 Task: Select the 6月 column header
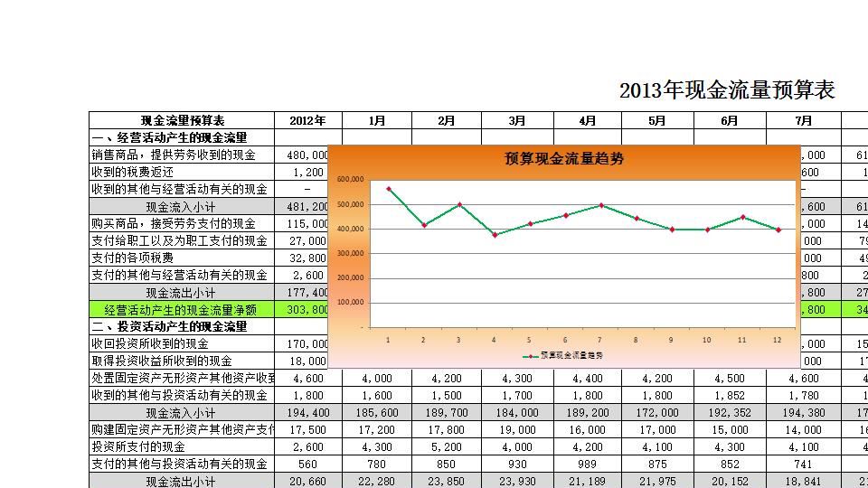[x=730, y=120]
